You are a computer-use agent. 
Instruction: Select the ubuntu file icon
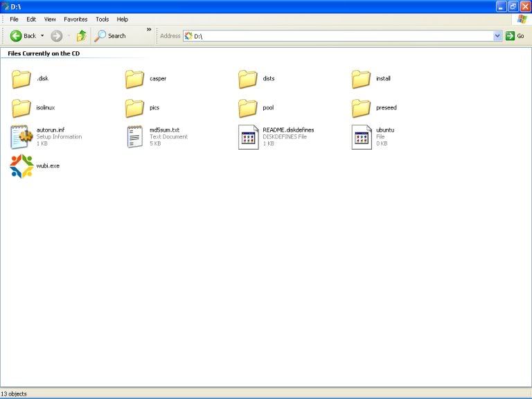[362, 137]
